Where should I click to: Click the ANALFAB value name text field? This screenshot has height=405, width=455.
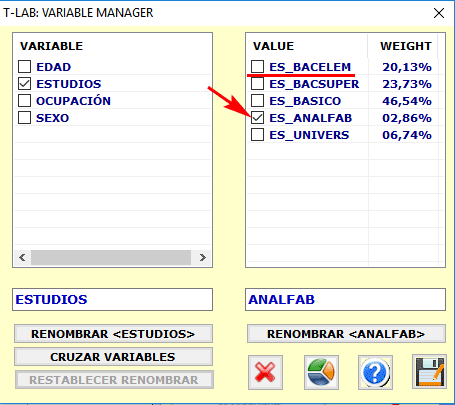coord(345,299)
